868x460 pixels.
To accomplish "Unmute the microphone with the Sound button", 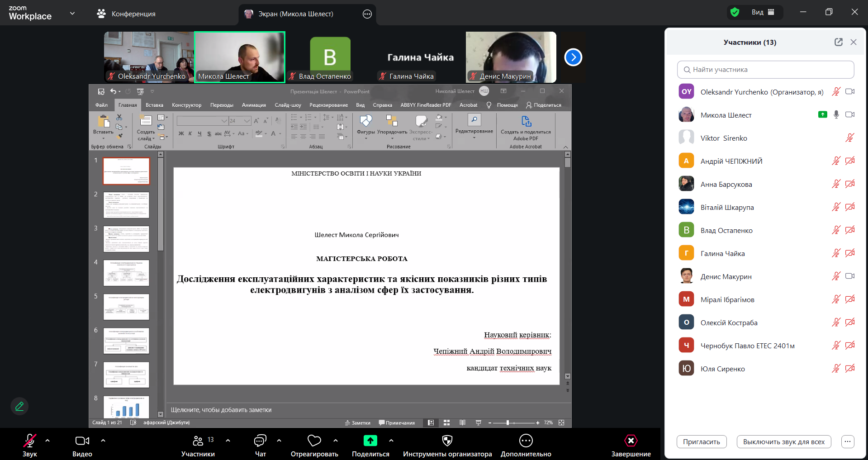I will pyautogui.click(x=30, y=441).
